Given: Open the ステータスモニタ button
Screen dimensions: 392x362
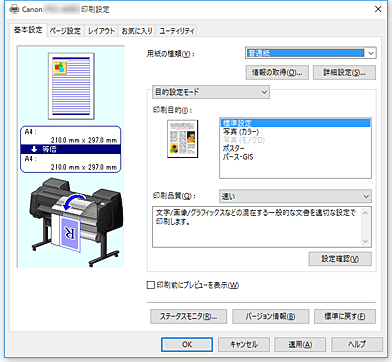Looking at the screenshot, I should point(188,316).
